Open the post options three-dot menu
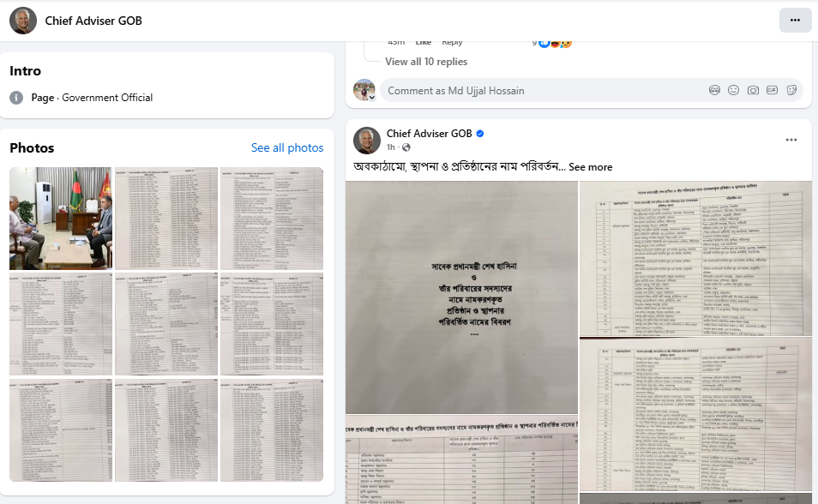 791,140
